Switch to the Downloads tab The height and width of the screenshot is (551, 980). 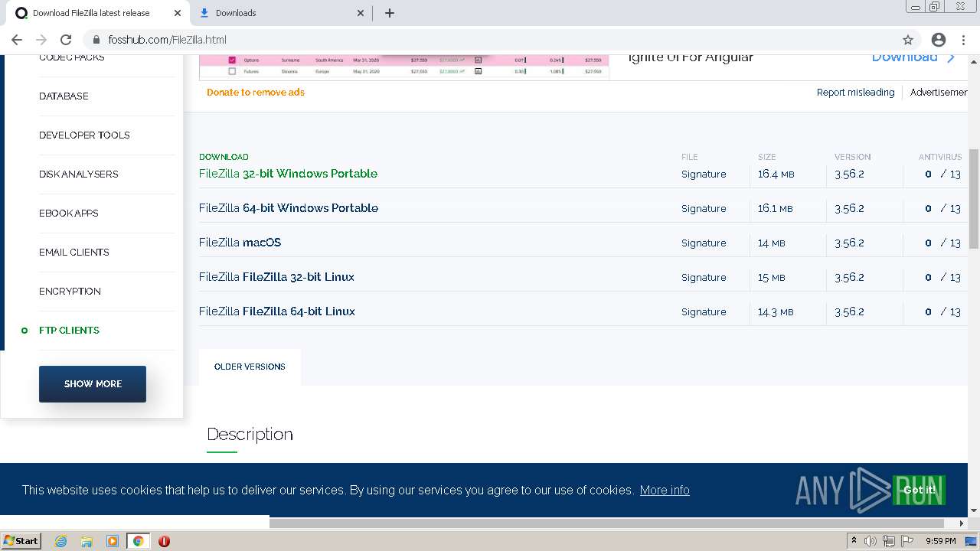pos(280,13)
